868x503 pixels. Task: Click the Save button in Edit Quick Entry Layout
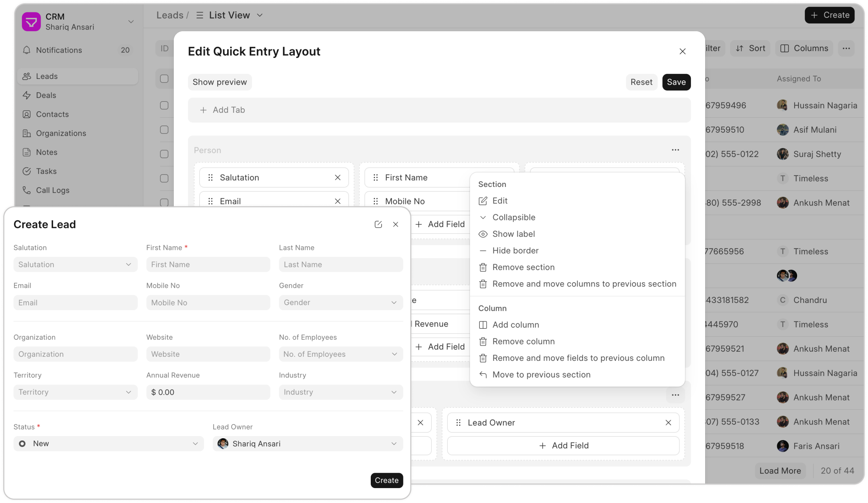[676, 82]
